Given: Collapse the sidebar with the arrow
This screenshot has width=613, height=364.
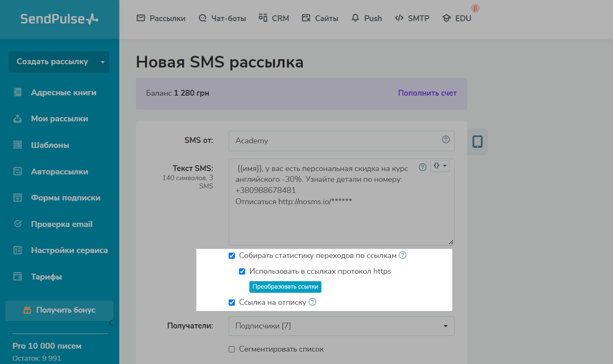Looking at the screenshot, I should [111, 323].
